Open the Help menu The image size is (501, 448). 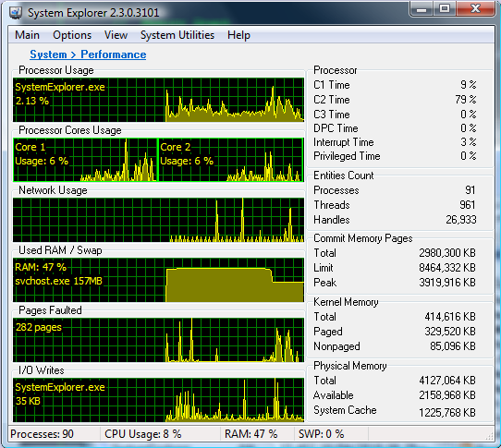tap(238, 35)
